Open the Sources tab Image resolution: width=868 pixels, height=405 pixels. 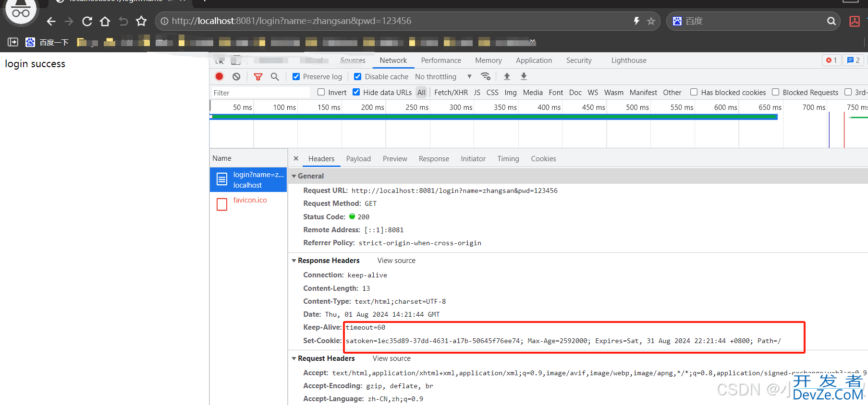click(353, 60)
